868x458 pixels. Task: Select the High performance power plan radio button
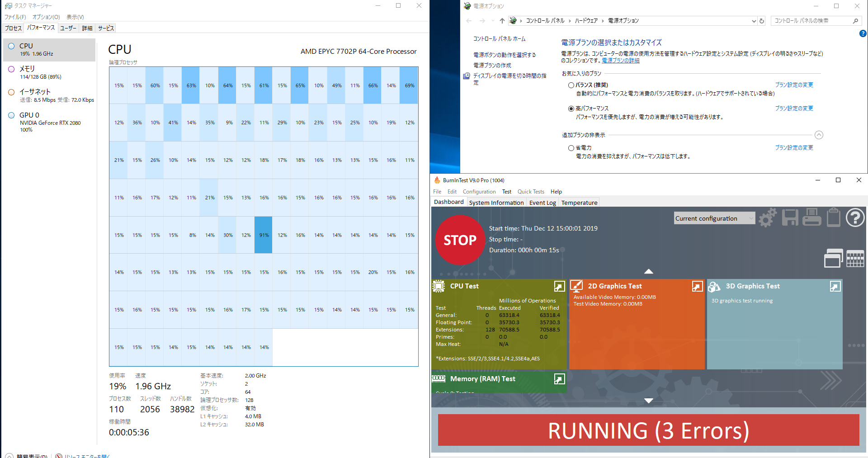tap(571, 109)
